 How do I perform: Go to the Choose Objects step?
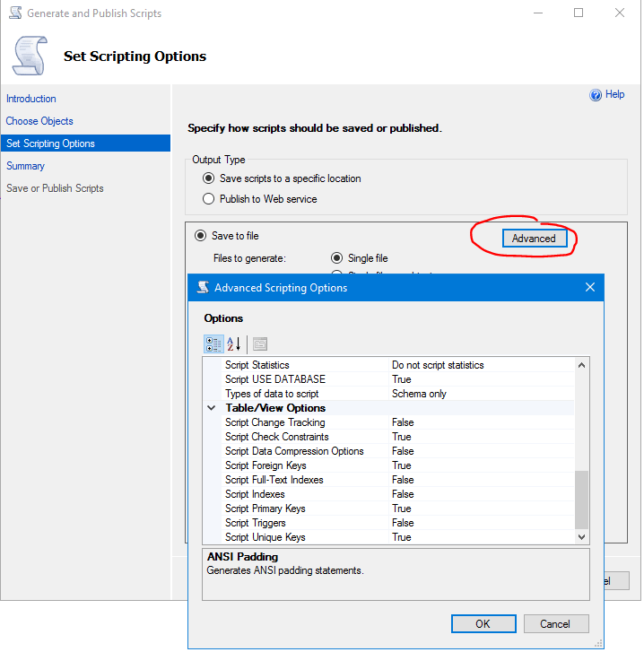click(39, 121)
